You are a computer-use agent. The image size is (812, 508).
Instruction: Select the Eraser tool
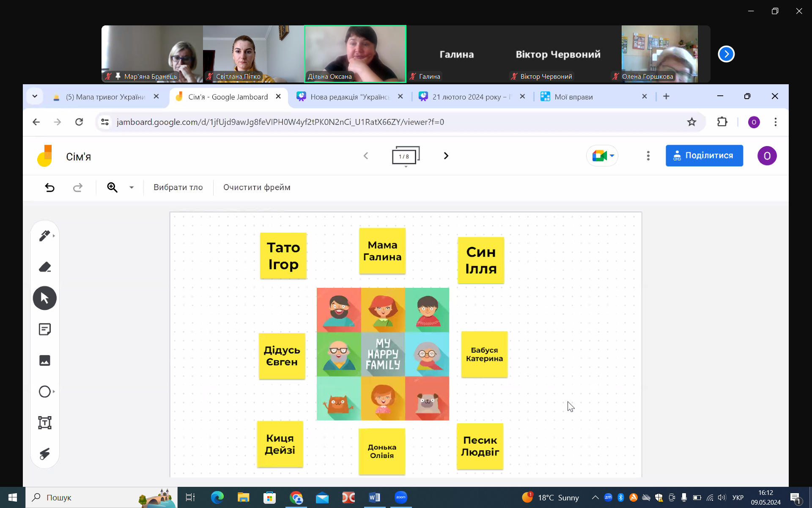[44, 267]
